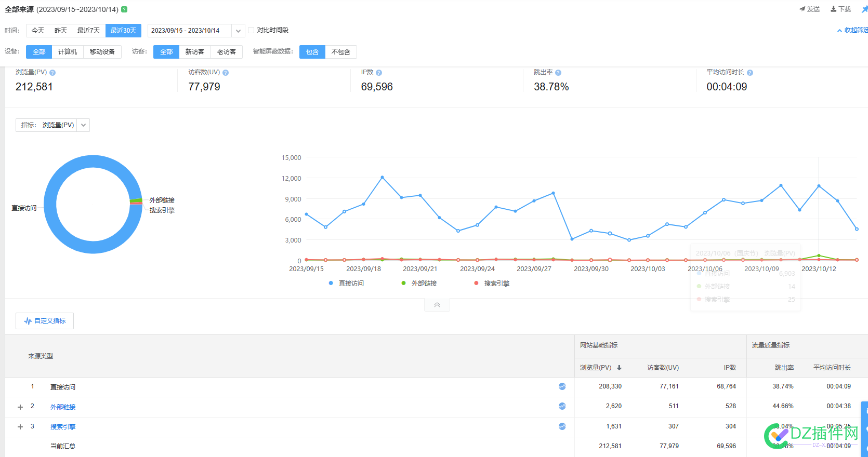Select 全部 device tab

click(39, 52)
